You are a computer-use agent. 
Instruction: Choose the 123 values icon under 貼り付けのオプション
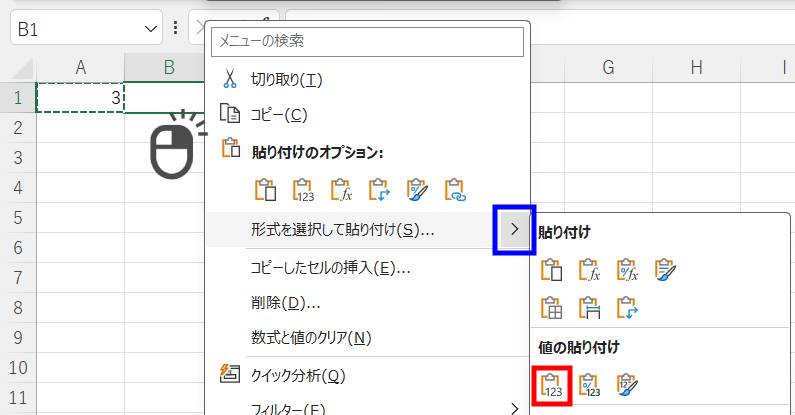coord(303,190)
